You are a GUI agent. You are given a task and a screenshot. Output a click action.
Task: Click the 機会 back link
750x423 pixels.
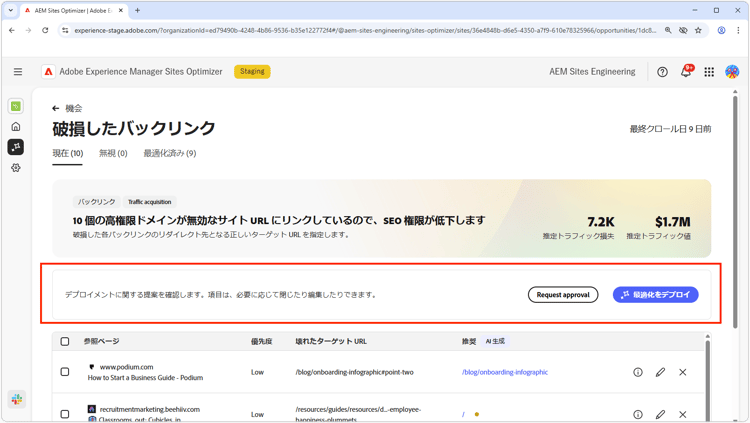click(74, 109)
